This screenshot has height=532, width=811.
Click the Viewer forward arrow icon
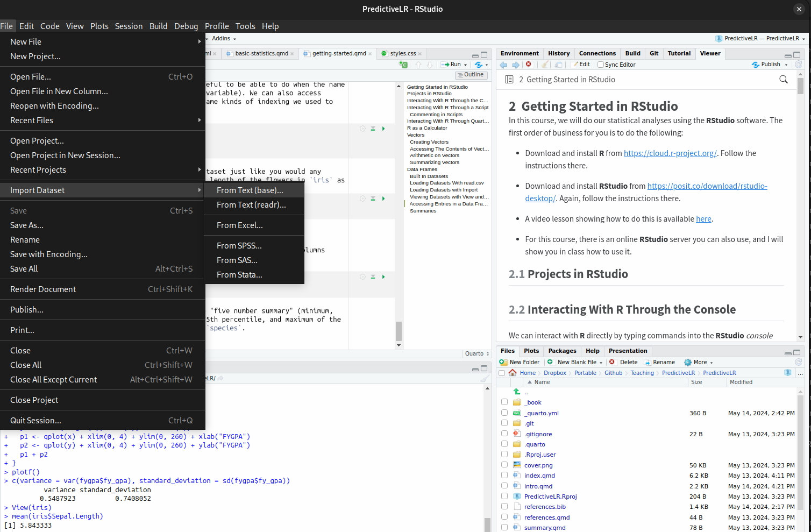pos(516,65)
